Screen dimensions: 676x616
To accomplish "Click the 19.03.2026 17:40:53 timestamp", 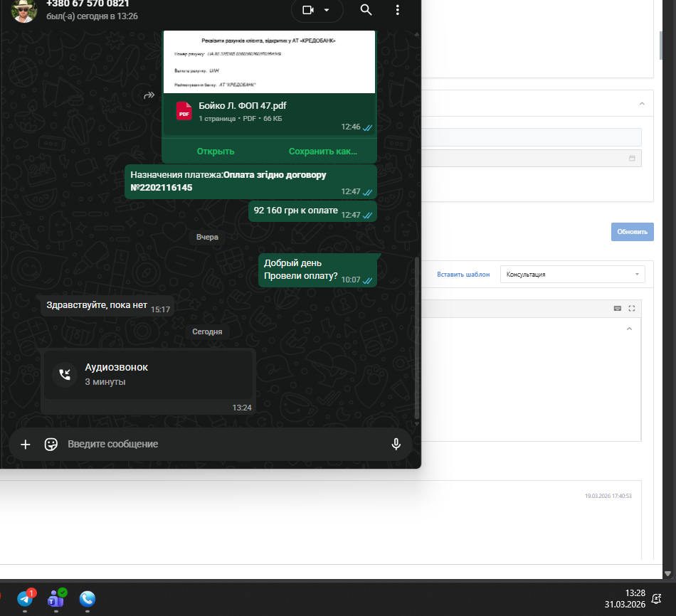I will click(x=608, y=496).
